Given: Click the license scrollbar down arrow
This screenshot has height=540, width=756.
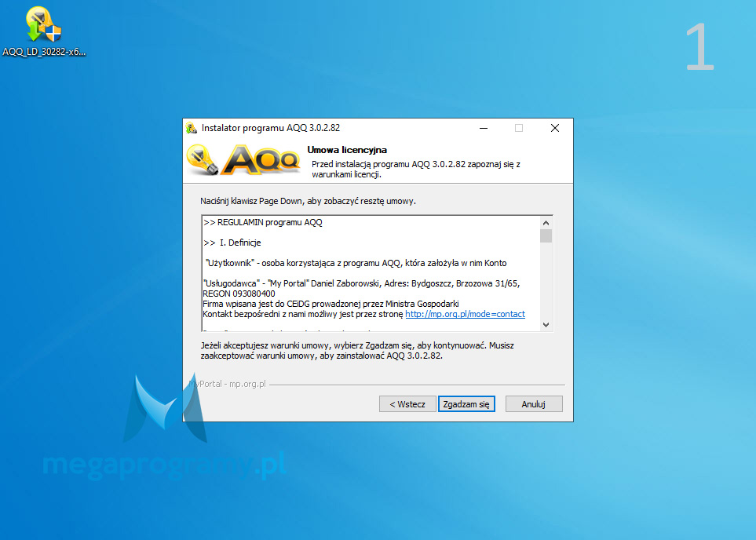Looking at the screenshot, I should tap(546, 324).
